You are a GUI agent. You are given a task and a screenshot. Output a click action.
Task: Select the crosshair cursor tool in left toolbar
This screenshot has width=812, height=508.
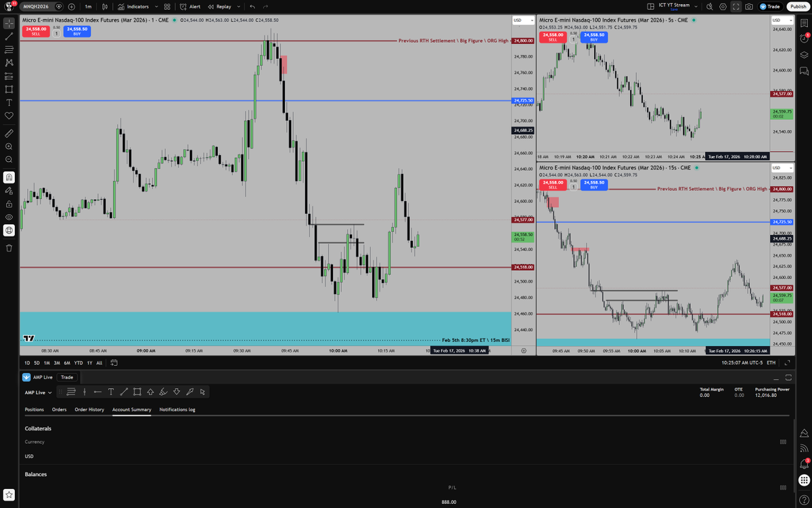coord(9,23)
